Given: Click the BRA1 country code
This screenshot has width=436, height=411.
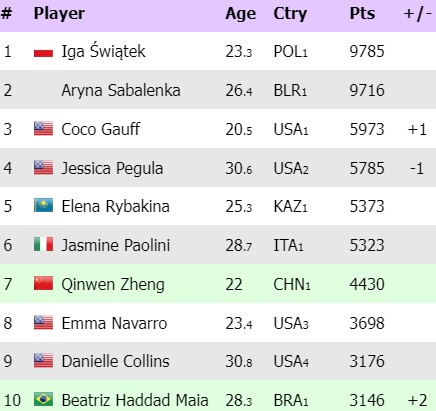Looking at the screenshot, I should point(291,400).
